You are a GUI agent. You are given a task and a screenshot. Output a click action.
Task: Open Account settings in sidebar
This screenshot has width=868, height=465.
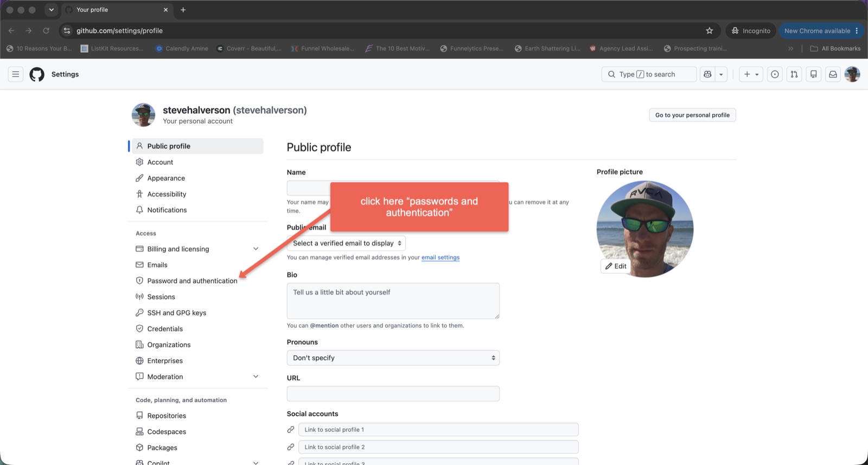click(x=197, y=162)
